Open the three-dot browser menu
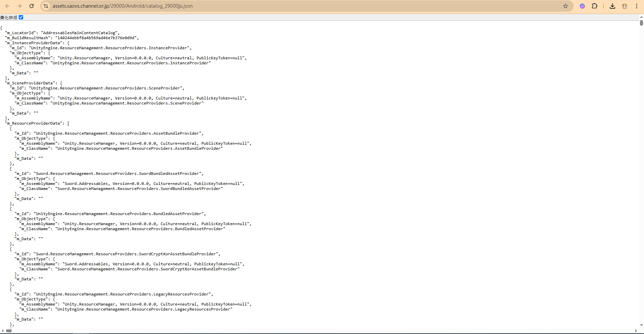 637,6
